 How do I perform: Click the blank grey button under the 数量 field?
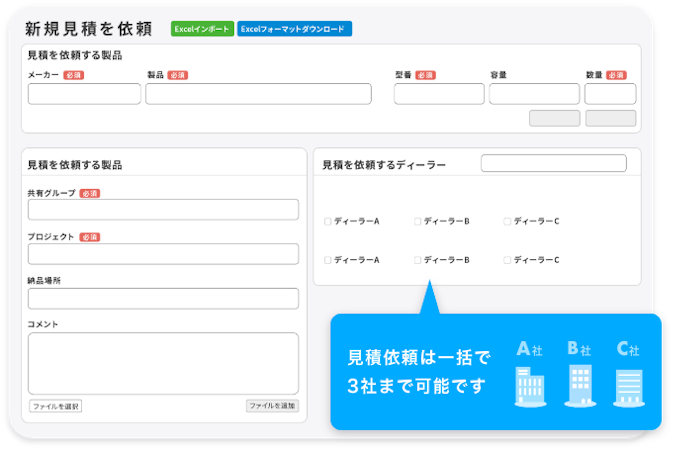[x=610, y=119]
